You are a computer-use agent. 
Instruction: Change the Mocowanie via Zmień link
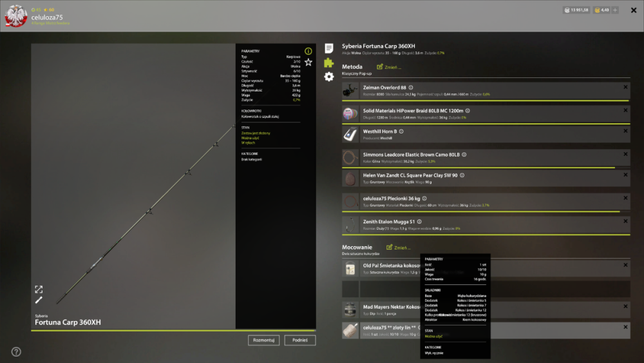399,248
